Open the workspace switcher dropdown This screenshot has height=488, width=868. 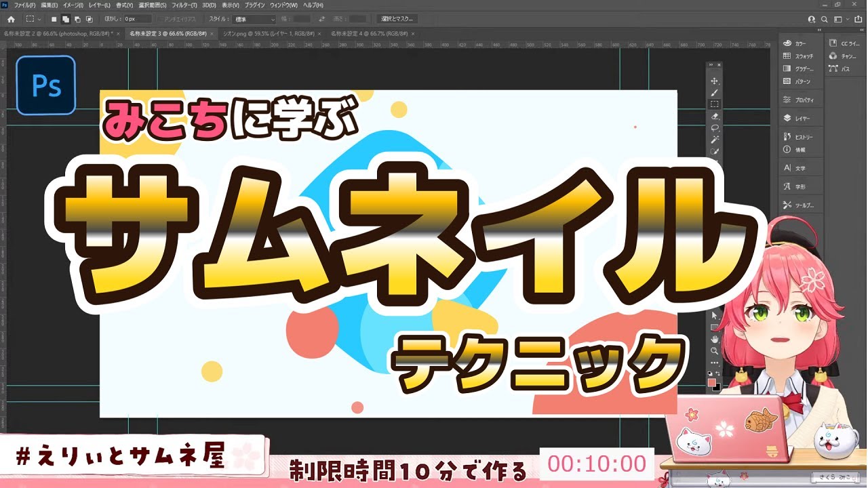(x=842, y=19)
